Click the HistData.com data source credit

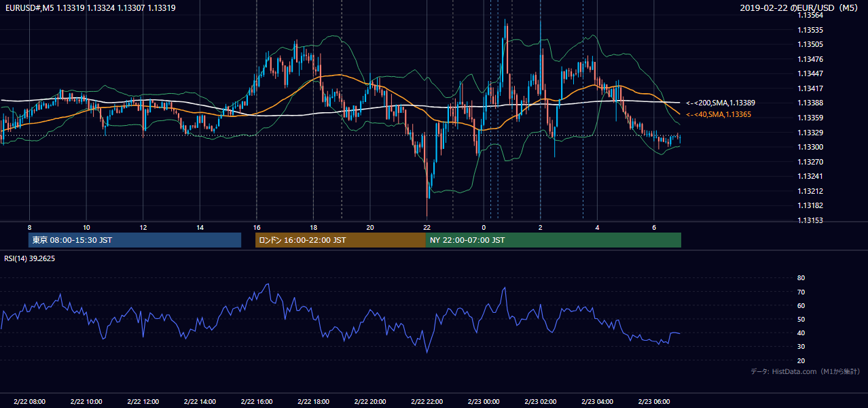(806, 371)
